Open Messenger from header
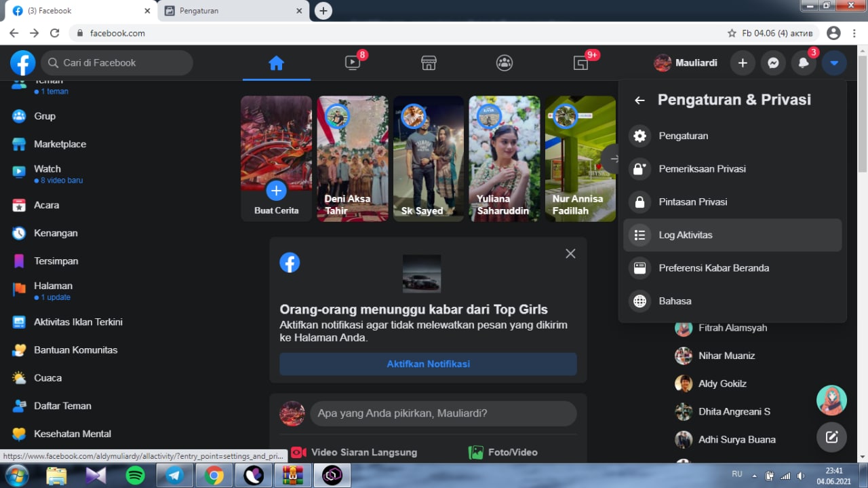 coord(773,63)
